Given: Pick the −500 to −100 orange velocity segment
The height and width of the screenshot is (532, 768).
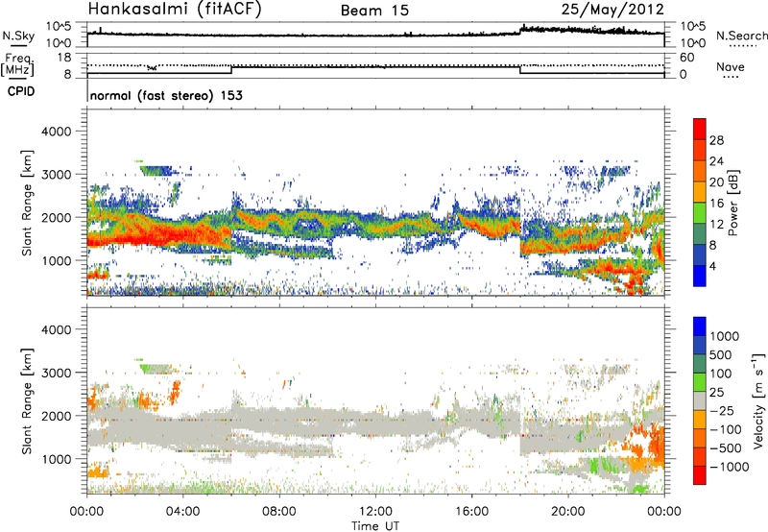Looking at the screenshot, I should click(700, 439).
